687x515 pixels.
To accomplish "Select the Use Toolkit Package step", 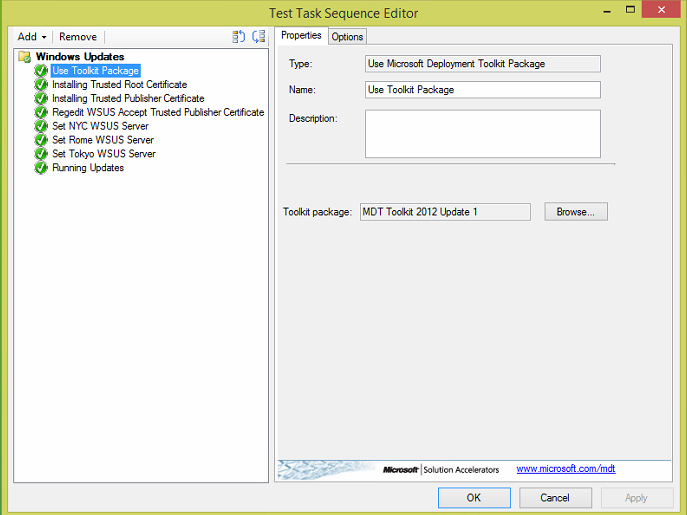I will pos(96,71).
